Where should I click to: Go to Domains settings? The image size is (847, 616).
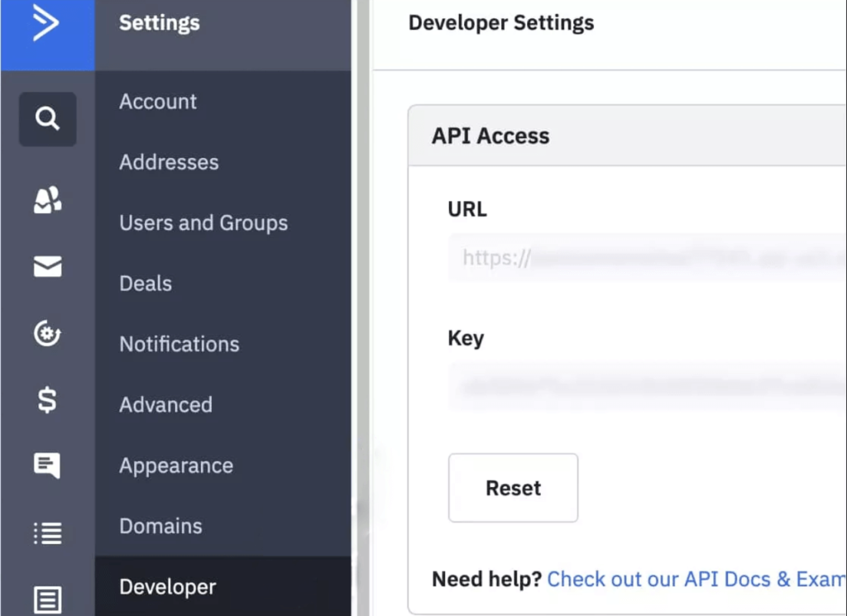point(160,526)
